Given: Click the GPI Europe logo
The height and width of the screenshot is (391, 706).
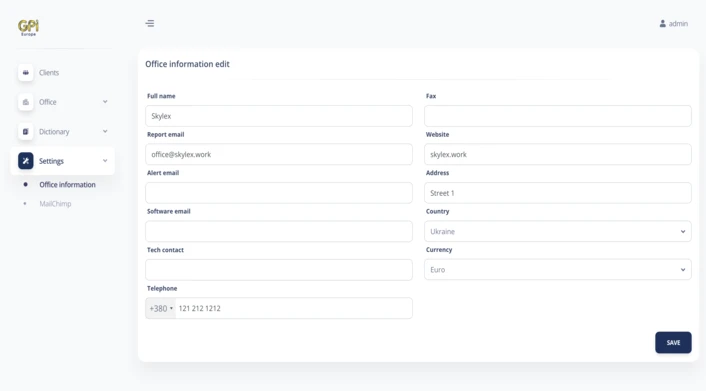Looking at the screenshot, I should tap(28, 27).
